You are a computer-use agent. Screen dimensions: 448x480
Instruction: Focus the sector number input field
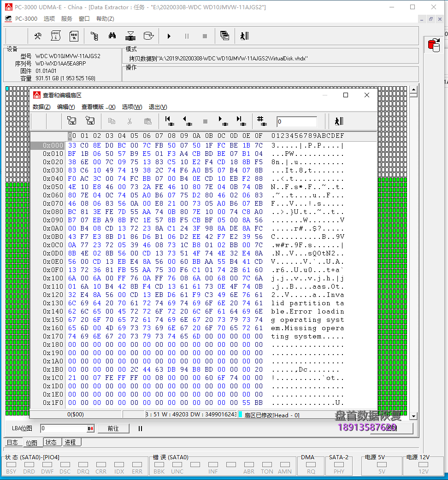click(x=297, y=122)
